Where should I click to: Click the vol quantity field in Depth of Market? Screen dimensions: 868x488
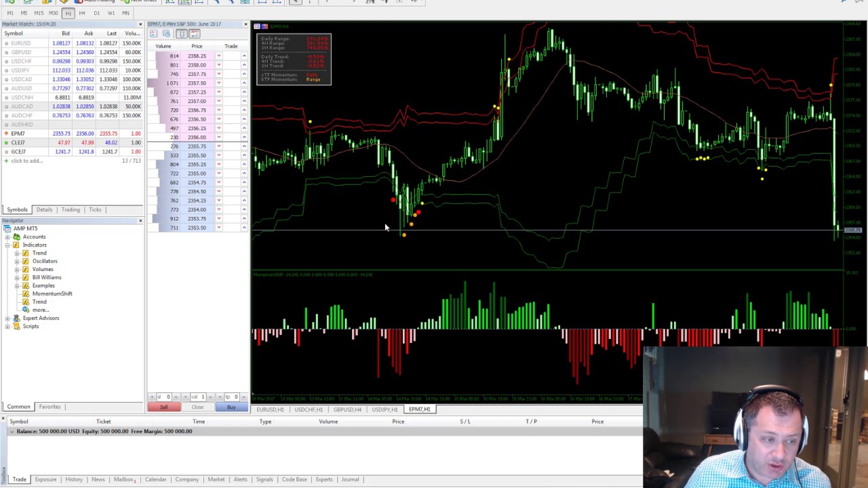(198, 396)
